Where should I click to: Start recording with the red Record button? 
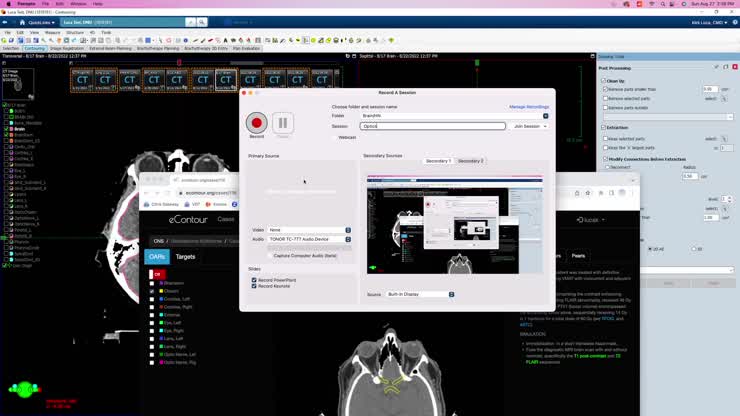tap(256, 123)
